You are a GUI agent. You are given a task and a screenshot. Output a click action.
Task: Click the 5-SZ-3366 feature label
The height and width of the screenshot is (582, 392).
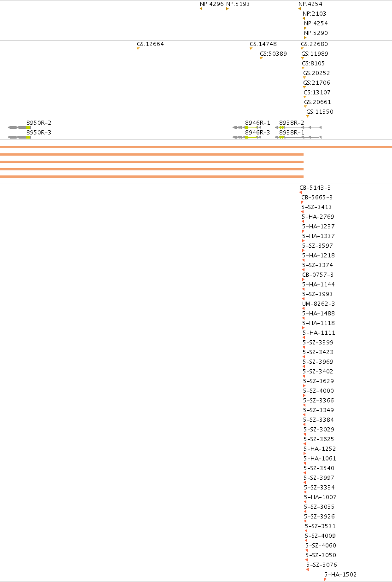(x=318, y=401)
